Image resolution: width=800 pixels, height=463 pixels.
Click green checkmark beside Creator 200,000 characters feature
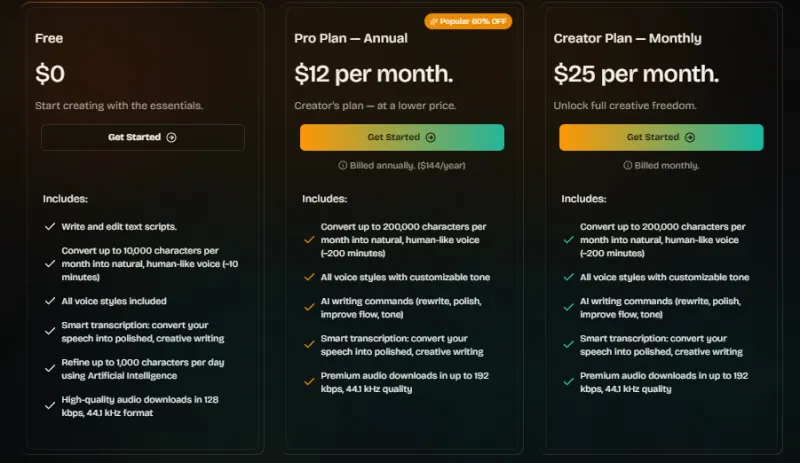pos(568,240)
